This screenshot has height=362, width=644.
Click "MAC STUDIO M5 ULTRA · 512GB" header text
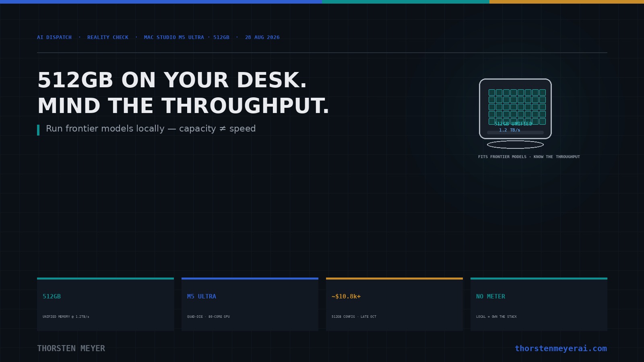point(187,37)
